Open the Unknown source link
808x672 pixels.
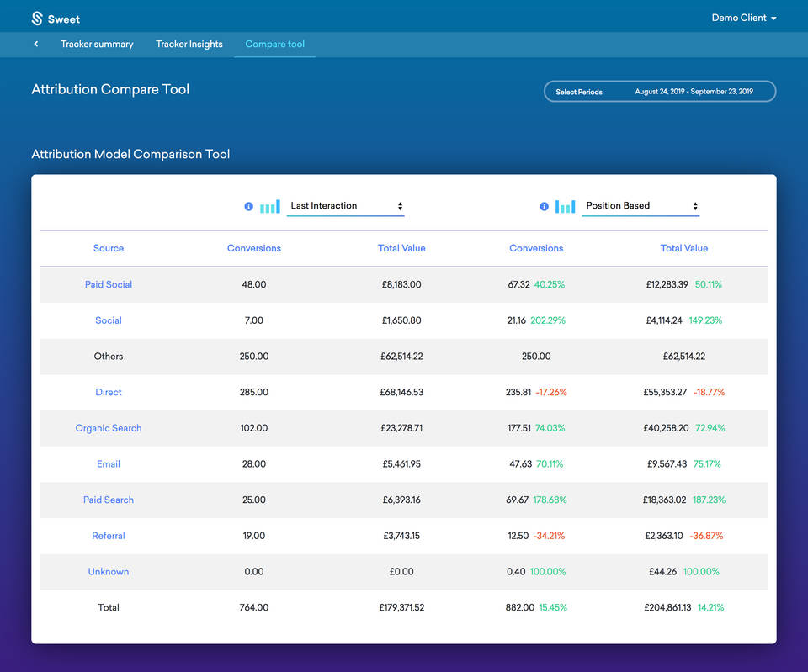pos(109,572)
